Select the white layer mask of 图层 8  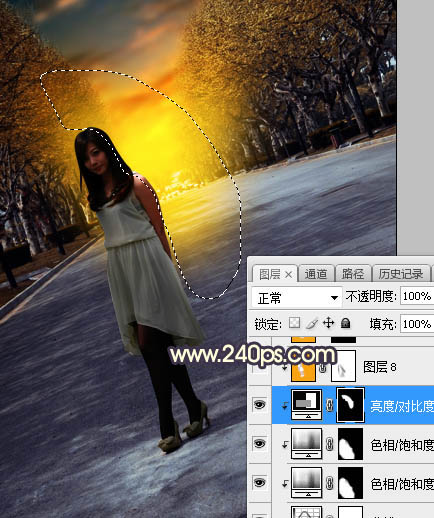(343, 367)
